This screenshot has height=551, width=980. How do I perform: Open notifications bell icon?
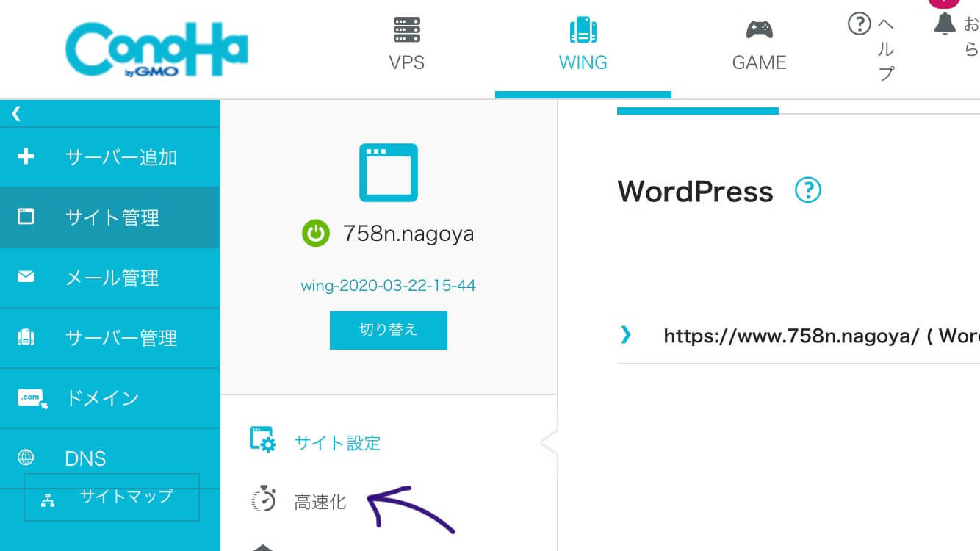tap(945, 23)
